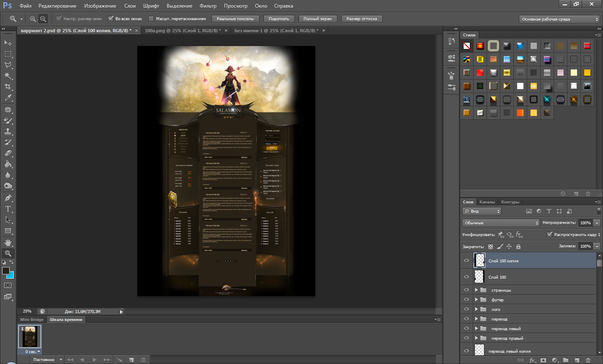Image resolution: width=603 pixels, height=364 pixels.
Task: Toggle 'Распространить кадр 1' checkbox
Action: tap(550, 234)
